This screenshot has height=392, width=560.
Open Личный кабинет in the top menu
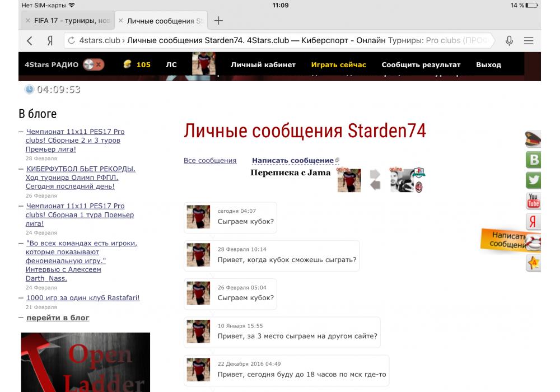(x=263, y=64)
